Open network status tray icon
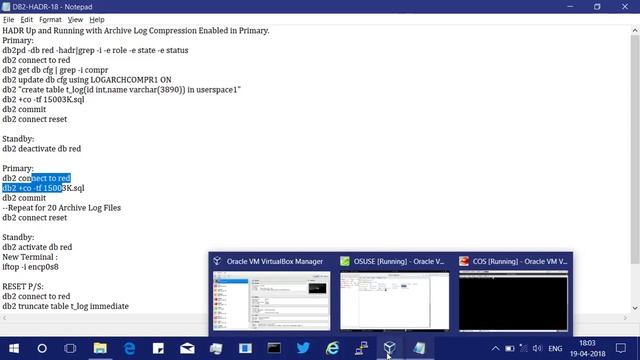 coord(523,348)
